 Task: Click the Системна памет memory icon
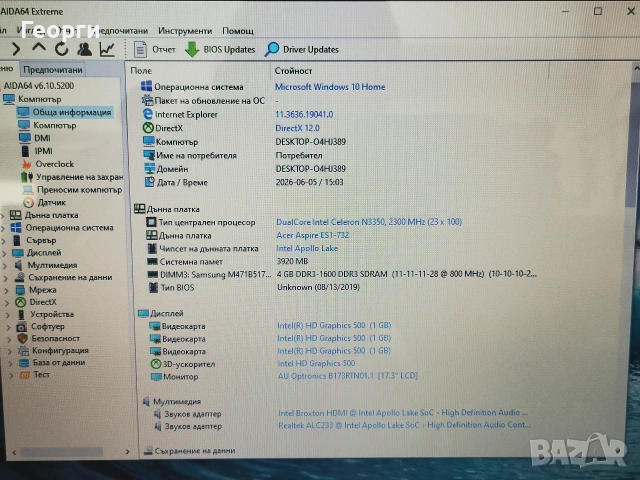point(153,261)
